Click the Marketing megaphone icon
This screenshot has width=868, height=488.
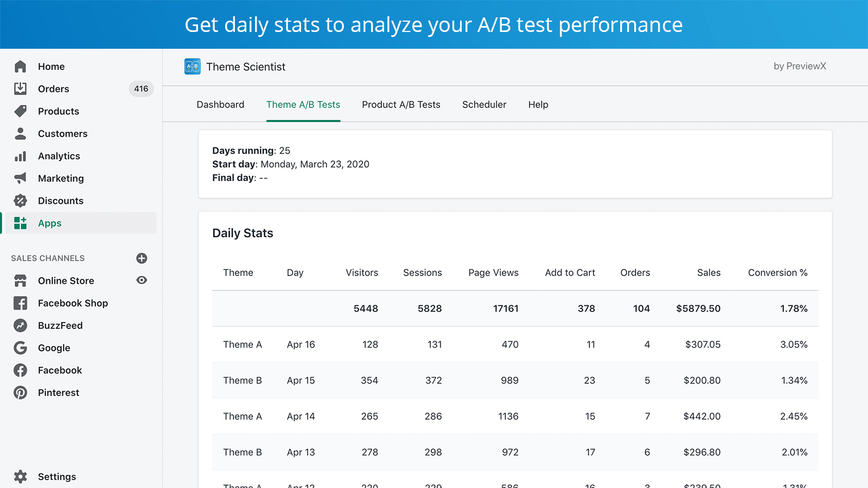(x=20, y=178)
